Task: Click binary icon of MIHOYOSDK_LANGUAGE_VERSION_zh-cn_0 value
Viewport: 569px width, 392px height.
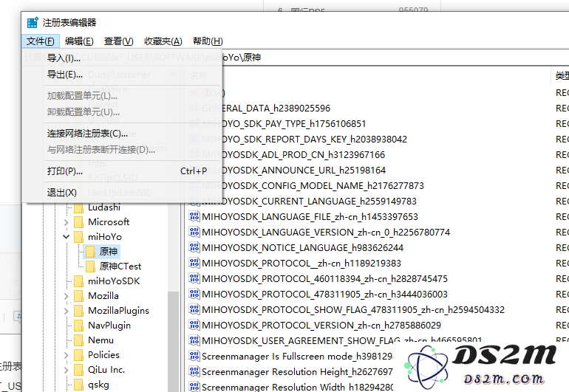Action: (194, 232)
